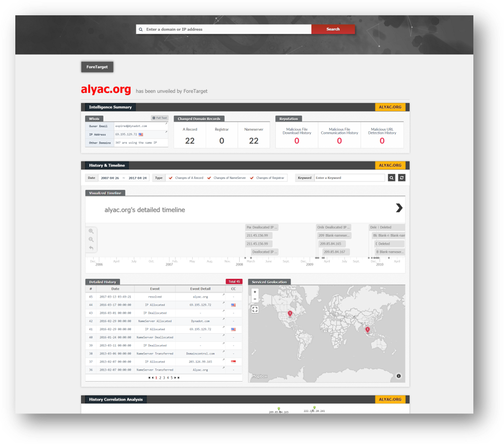This screenshot has width=504, height=444.
Task: Toggle the Changes of NameServer checkbox
Action: (209, 178)
